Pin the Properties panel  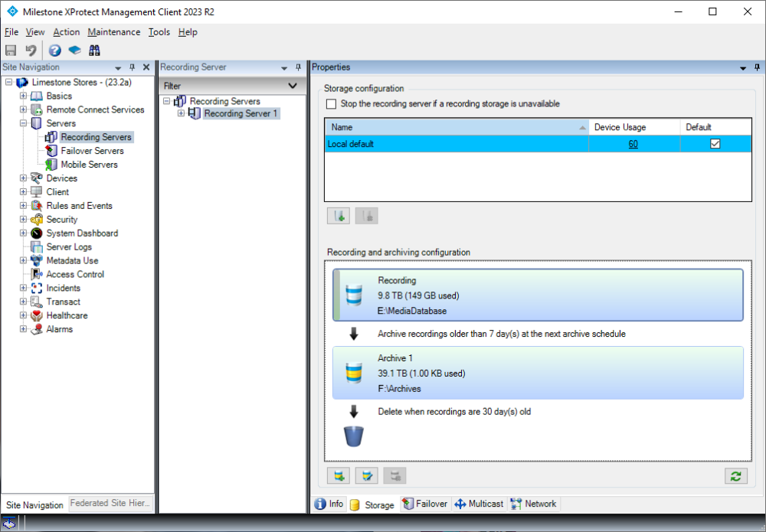[758, 67]
